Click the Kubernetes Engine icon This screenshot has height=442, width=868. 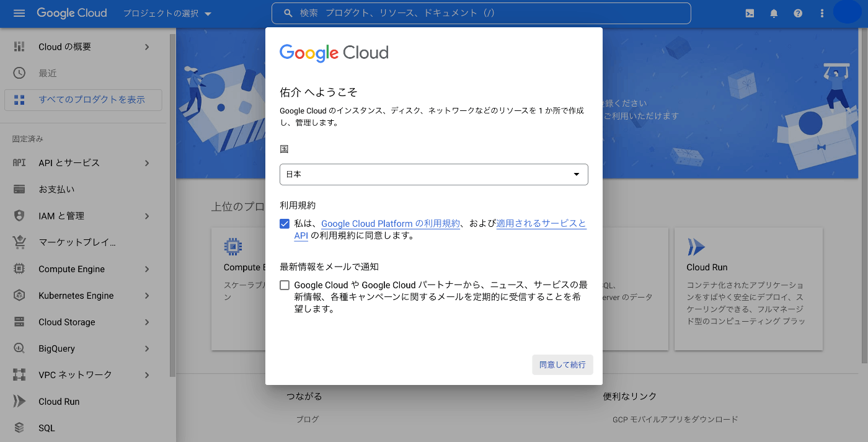point(19,296)
